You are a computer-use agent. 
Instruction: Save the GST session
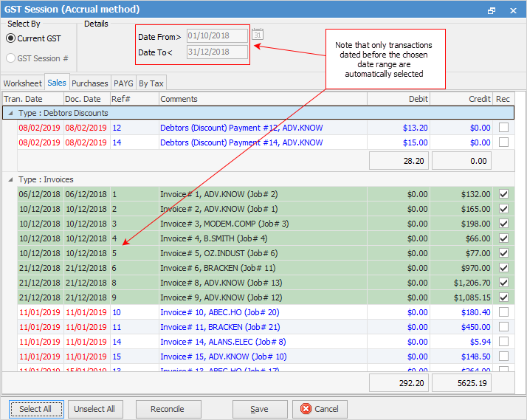click(x=259, y=409)
